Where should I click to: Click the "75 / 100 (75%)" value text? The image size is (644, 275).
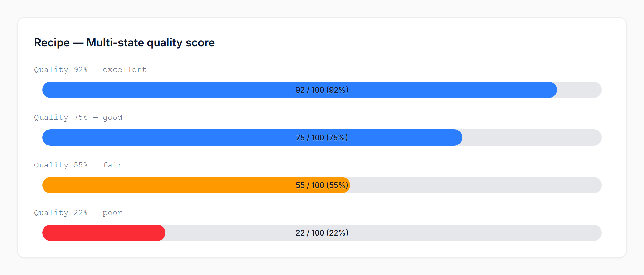pyautogui.click(x=322, y=137)
